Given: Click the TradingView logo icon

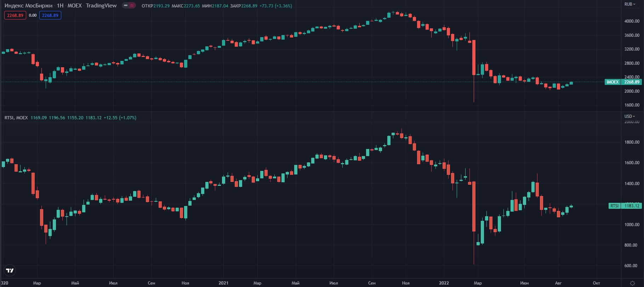Looking at the screenshot, I should pos(10,271).
